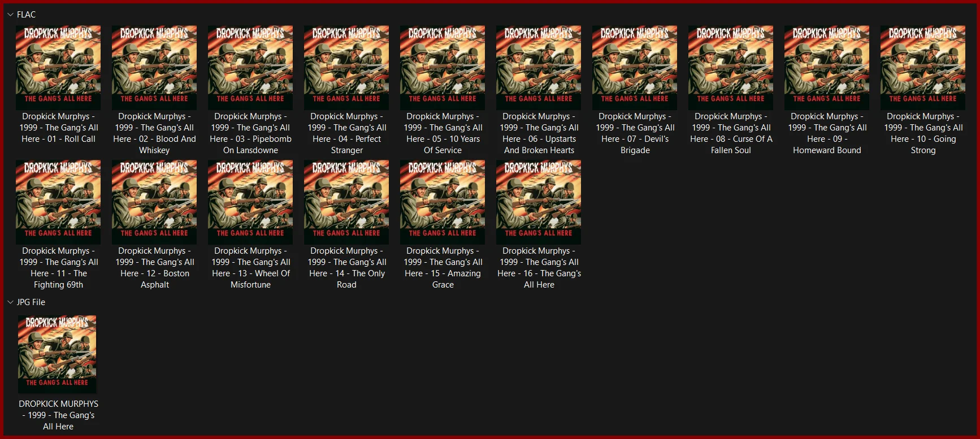
Task: Select the 05 - 10 Years Of Service thumbnail
Action: click(443, 67)
